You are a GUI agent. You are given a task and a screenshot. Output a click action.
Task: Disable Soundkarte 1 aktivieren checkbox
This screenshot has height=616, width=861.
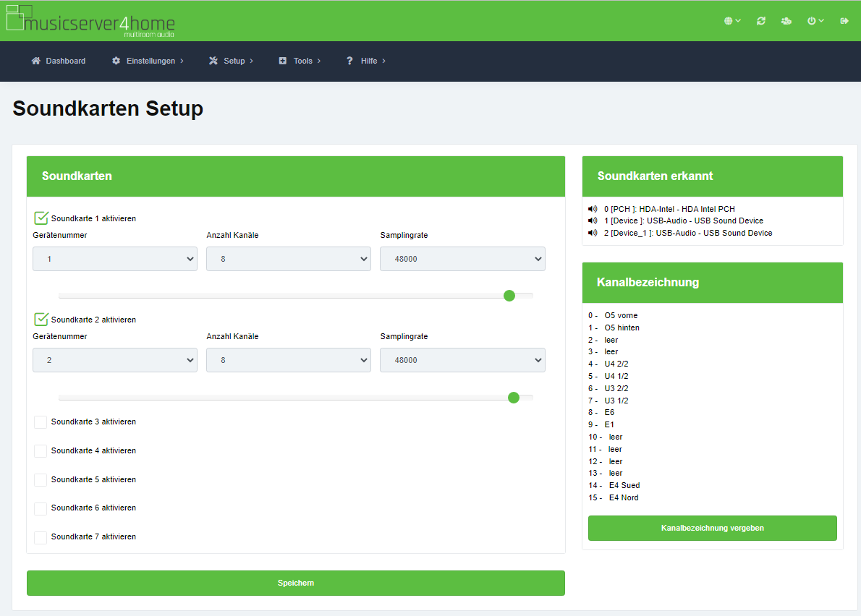point(41,218)
